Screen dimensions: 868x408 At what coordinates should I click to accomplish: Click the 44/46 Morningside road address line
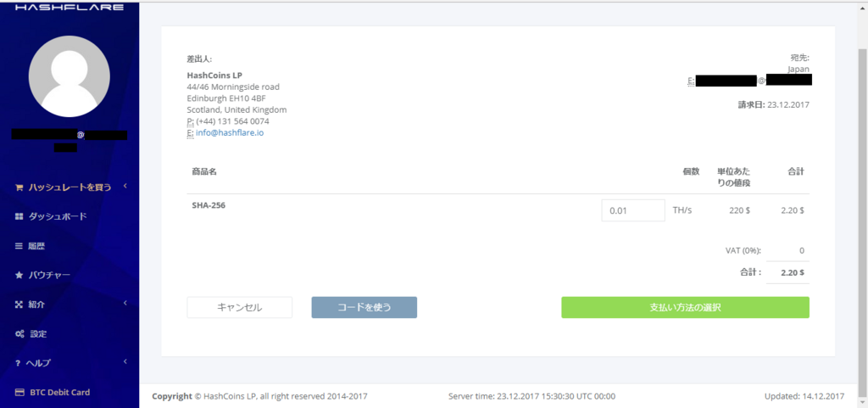pyautogui.click(x=233, y=87)
